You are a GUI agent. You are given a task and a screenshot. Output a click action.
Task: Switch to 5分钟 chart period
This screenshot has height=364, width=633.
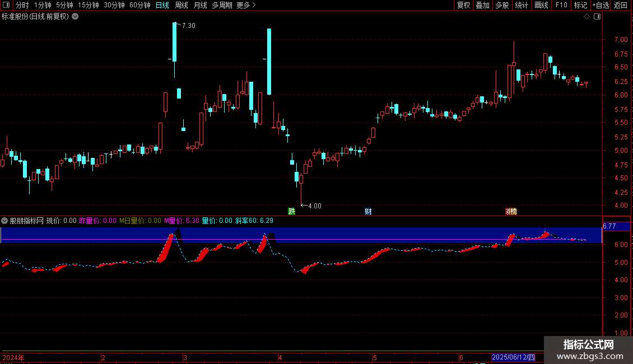point(64,5)
